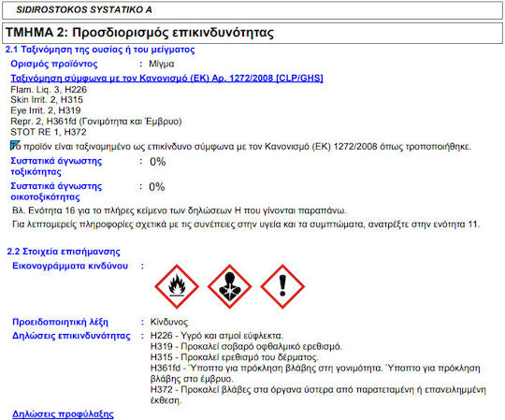This screenshot has width=505, height=420.
Task: Click the small blue flag marker icon
Action: [x=15, y=145]
